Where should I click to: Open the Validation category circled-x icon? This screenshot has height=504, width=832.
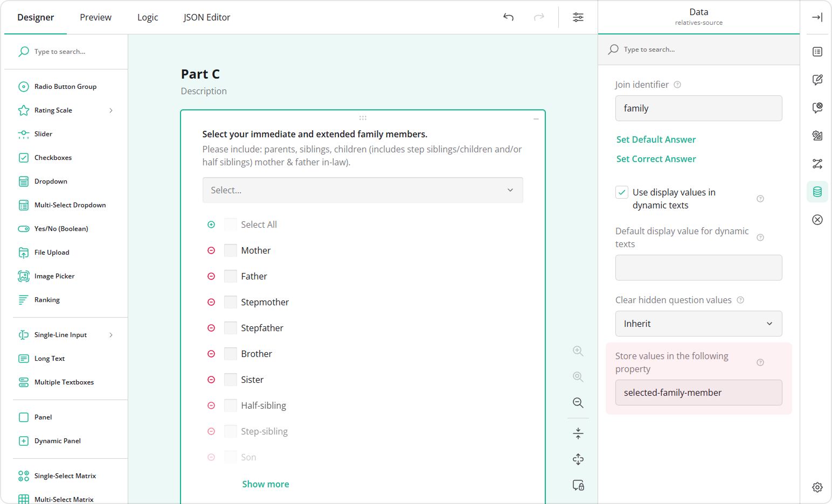point(817,220)
